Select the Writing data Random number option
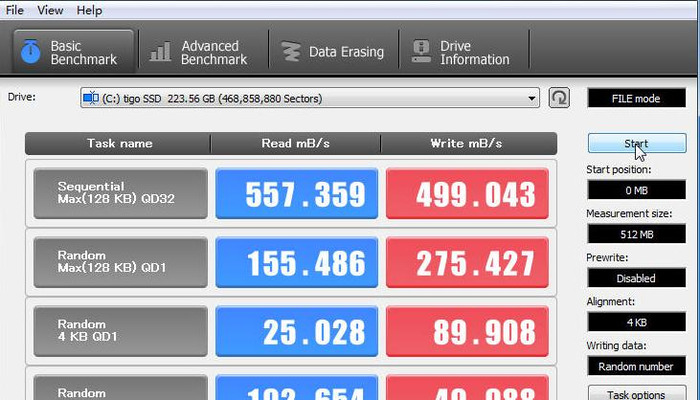This screenshot has height=400, width=700. 636,366
